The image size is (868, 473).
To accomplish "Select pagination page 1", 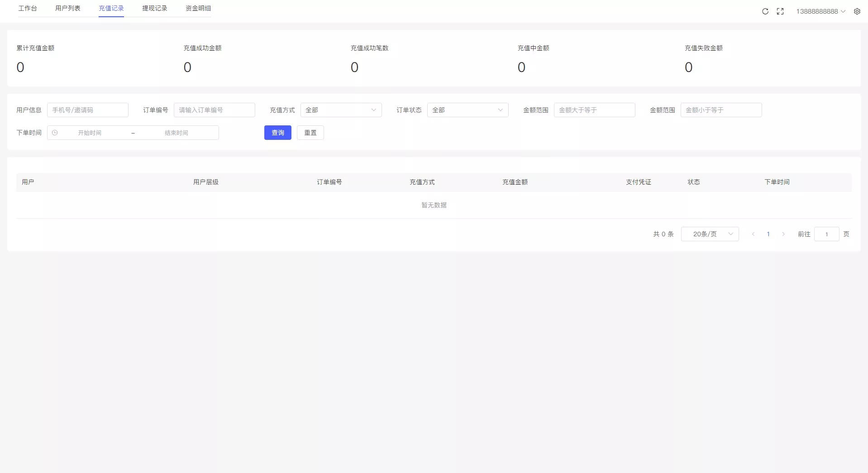I will 768,234.
